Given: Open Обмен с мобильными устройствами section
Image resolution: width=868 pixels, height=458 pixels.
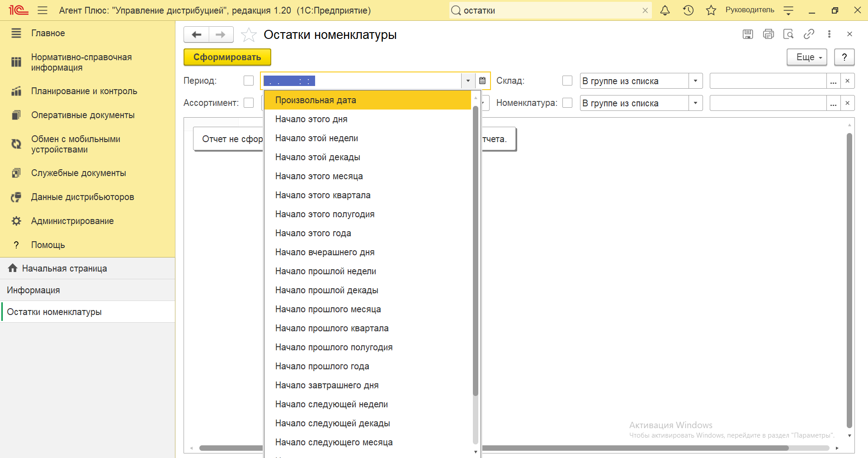Looking at the screenshot, I should (88, 144).
